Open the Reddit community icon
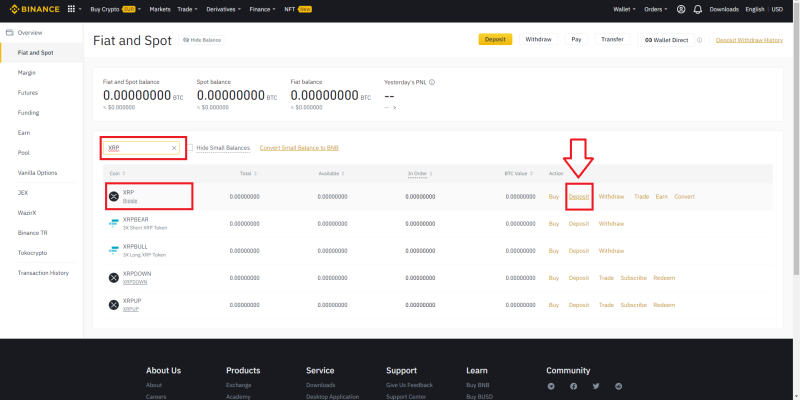800x400 pixels. [x=619, y=386]
